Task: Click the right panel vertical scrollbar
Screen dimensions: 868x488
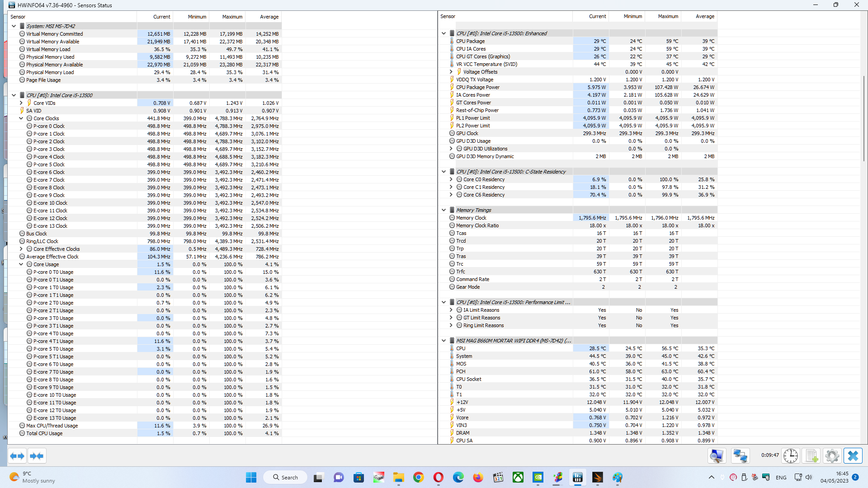Action: click(864, 117)
